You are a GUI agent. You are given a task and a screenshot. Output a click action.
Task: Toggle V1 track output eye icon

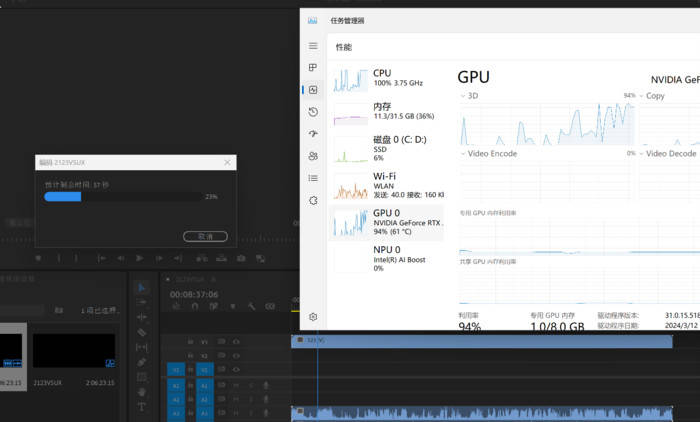click(x=236, y=370)
